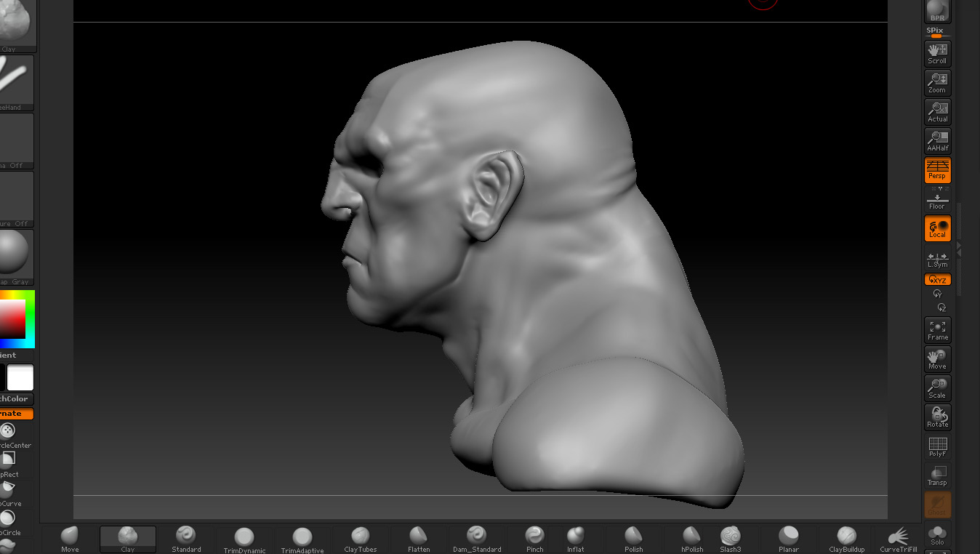
Task: Click the Scroll document button
Action: 938,53
